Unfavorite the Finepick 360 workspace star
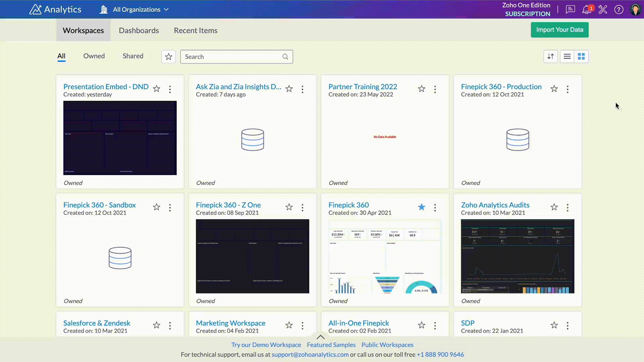The height and width of the screenshot is (362, 644). [x=422, y=207]
